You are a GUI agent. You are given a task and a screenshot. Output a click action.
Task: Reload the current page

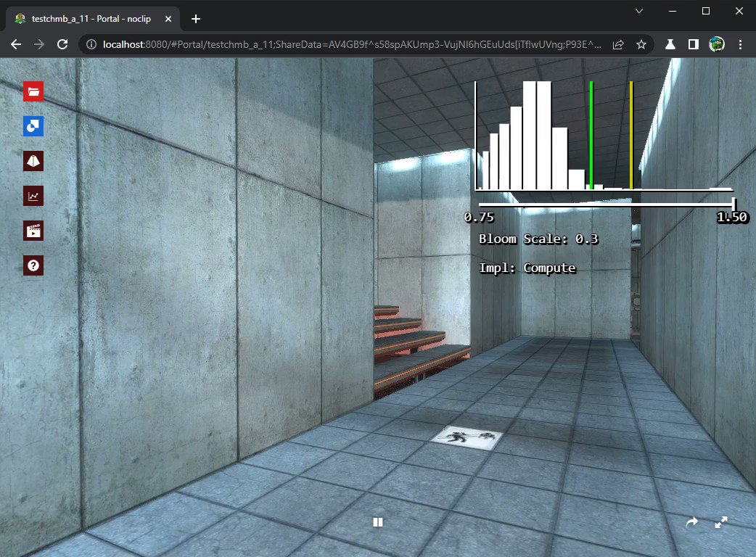click(x=64, y=44)
